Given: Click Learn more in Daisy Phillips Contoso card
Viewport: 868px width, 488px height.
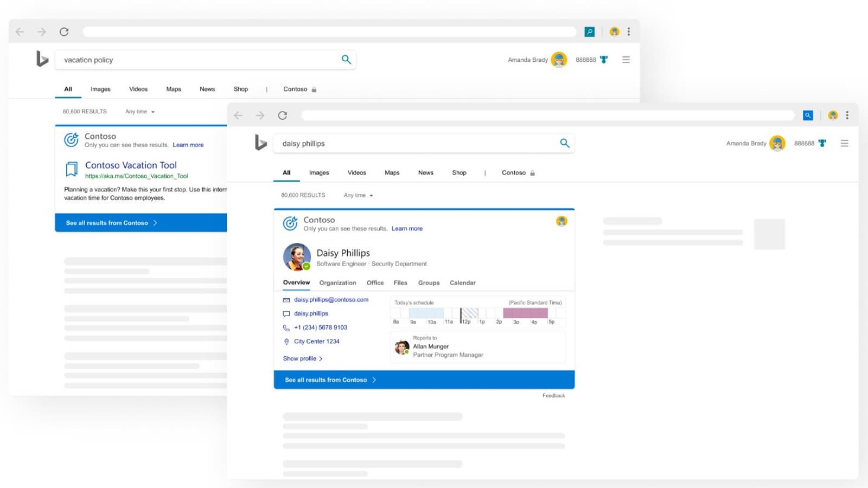Looking at the screenshot, I should (407, 228).
